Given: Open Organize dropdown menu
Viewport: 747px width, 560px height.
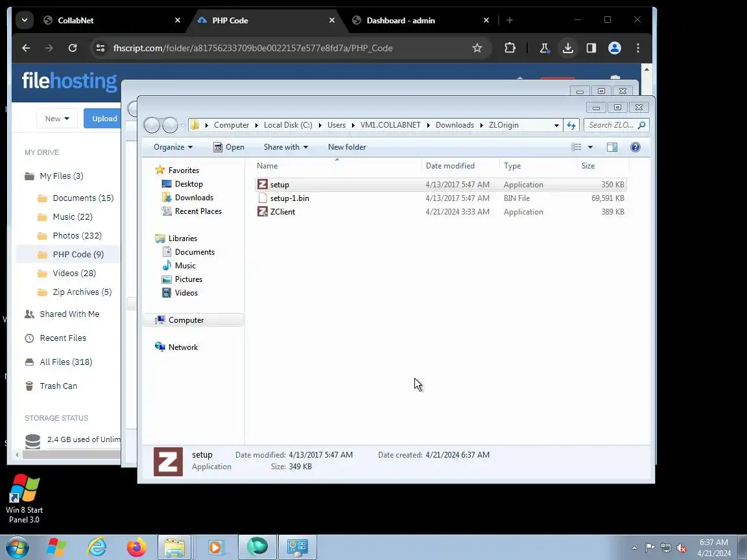Looking at the screenshot, I should [173, 147].
